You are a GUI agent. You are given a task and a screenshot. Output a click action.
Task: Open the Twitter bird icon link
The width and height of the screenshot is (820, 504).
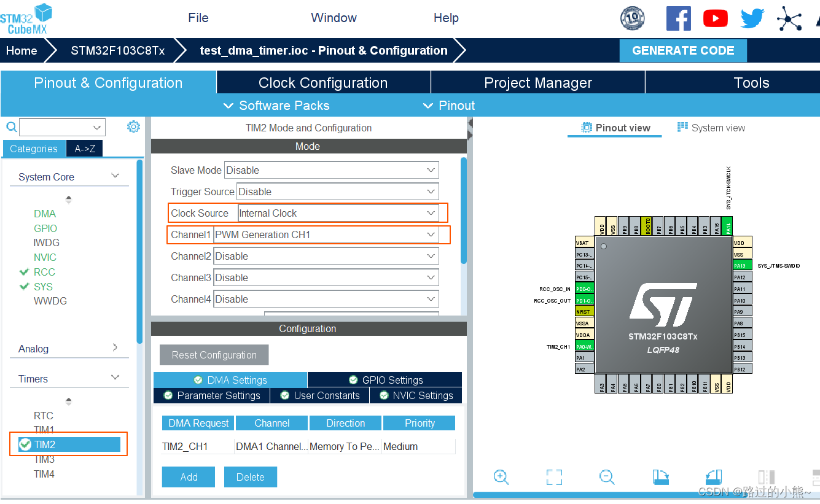(x=752, y=18)
